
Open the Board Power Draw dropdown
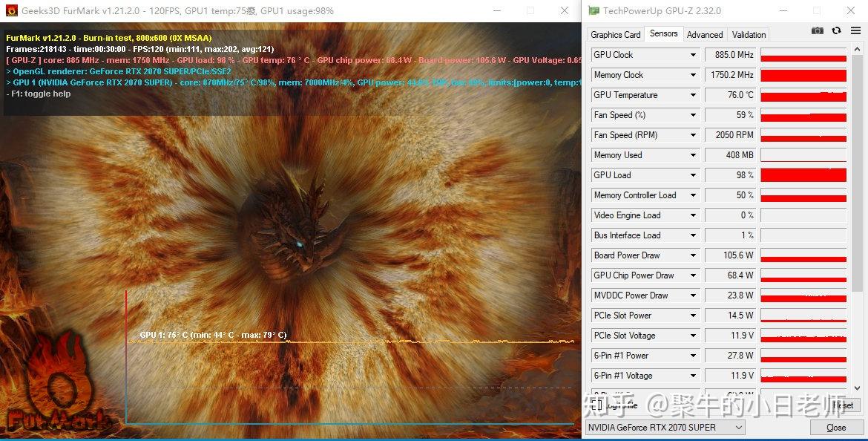point(693,255)
